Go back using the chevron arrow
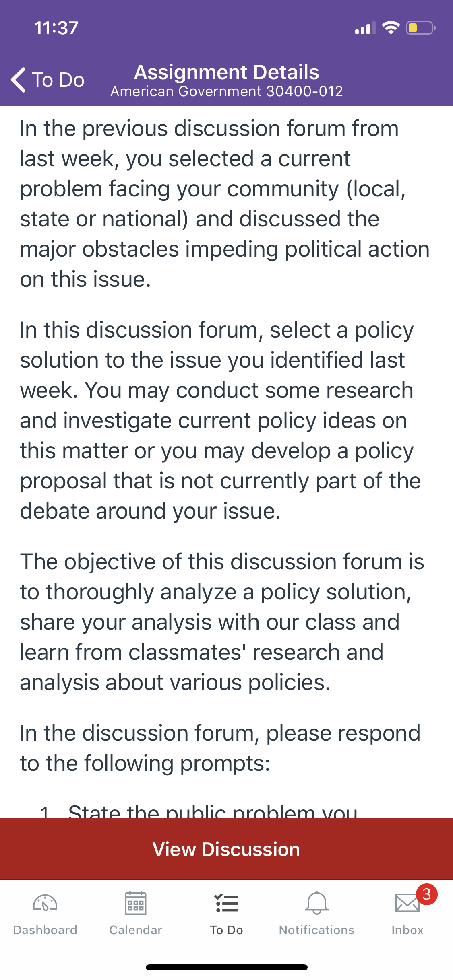The width and height of the screenshot is (453, 980). (x=18, y=80)
